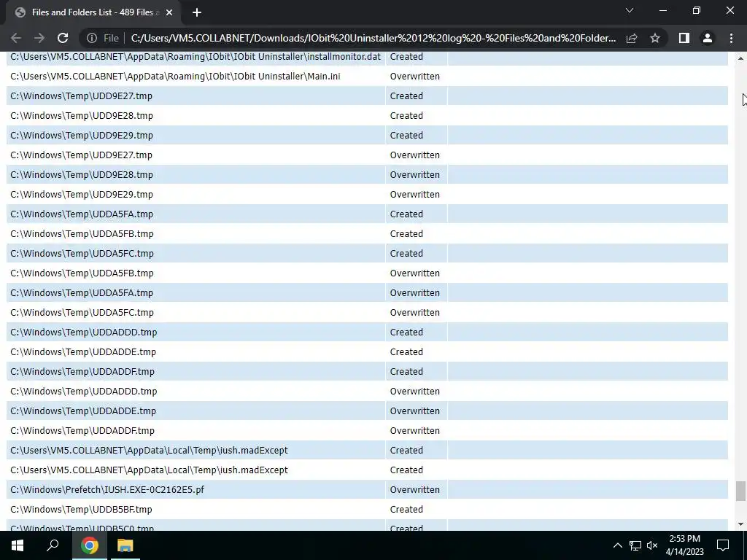747x560 pixels.
Task: Click the address bar URL field
Action: 373,38
